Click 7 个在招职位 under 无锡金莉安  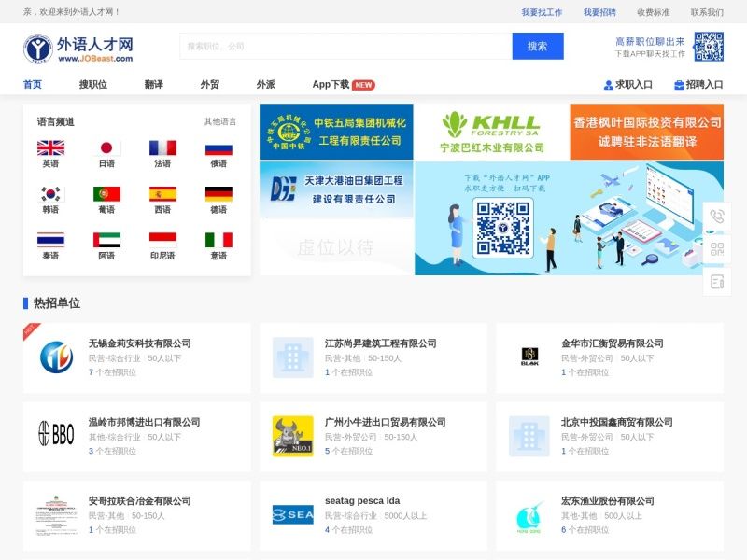(112, 372)
